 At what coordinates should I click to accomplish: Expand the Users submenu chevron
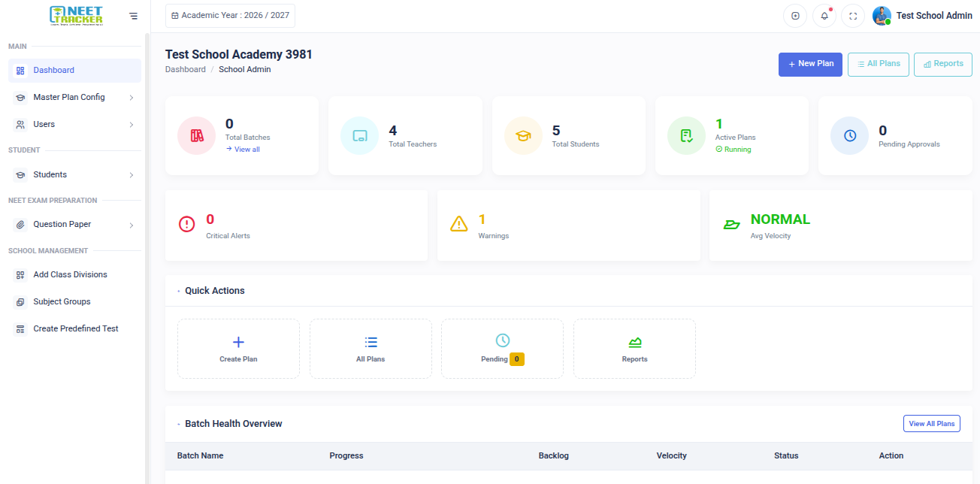click(x=132, y=125)
